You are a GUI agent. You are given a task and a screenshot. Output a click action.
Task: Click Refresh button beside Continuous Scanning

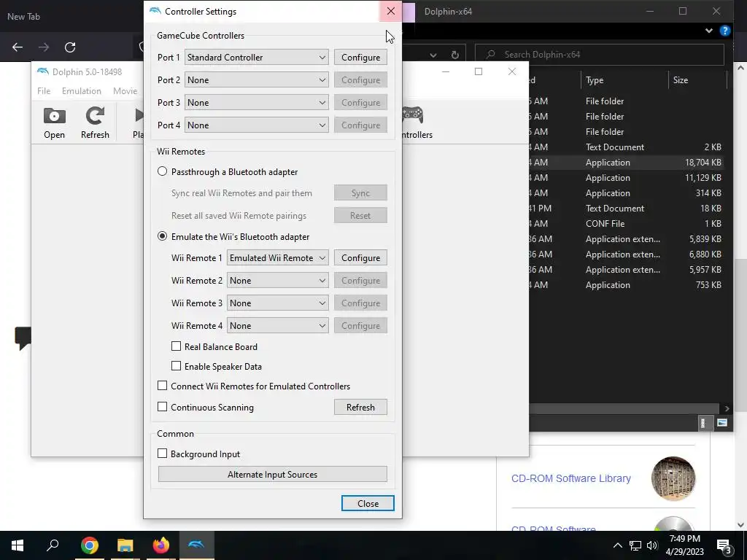(x=360, y=407)
